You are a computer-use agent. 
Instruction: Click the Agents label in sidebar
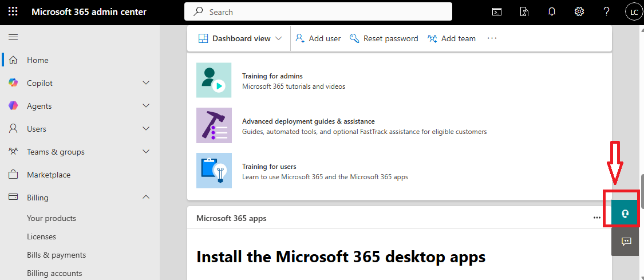39,107
